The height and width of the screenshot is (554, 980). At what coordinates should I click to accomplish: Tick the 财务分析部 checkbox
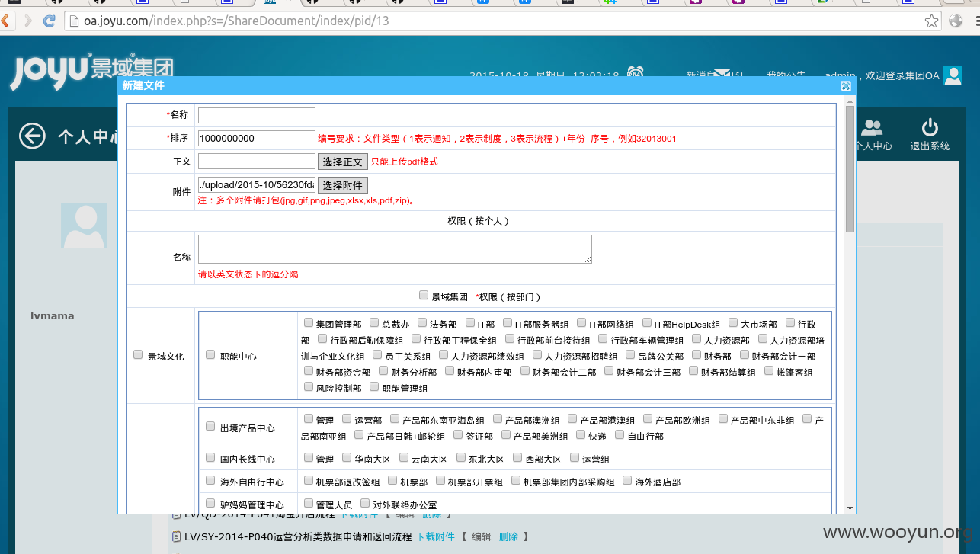pyautogui.click(x=383, y=370)
